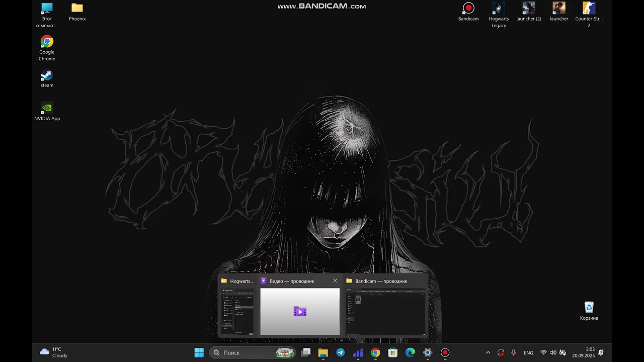
Task: Click the microphone tray icon
Action: click(513, 353)
